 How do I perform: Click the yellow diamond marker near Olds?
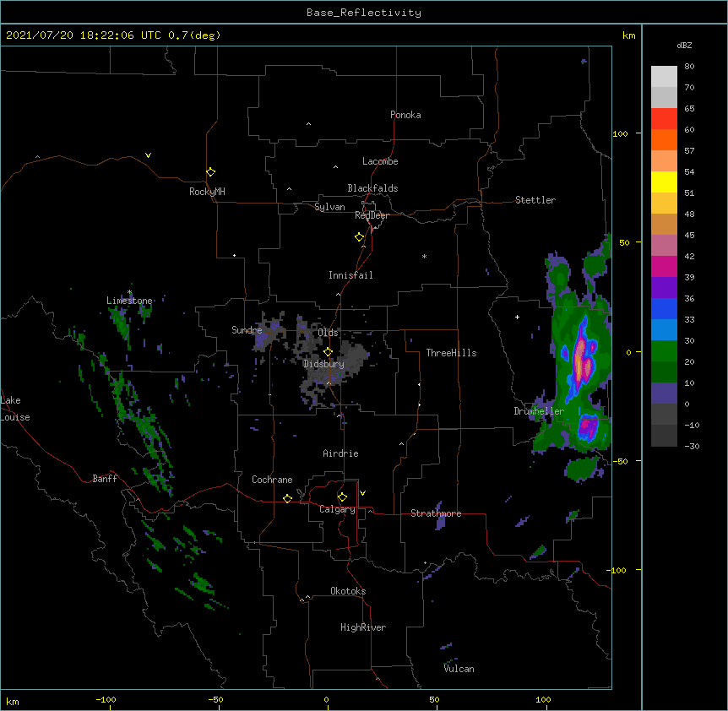[x=328, y=352]
